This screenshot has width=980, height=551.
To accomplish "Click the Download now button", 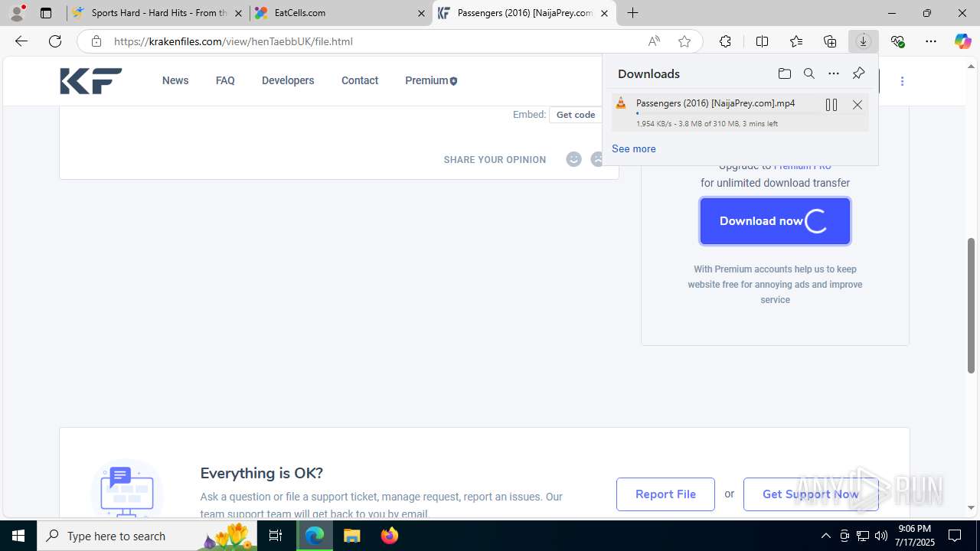I will pos(775,221).
